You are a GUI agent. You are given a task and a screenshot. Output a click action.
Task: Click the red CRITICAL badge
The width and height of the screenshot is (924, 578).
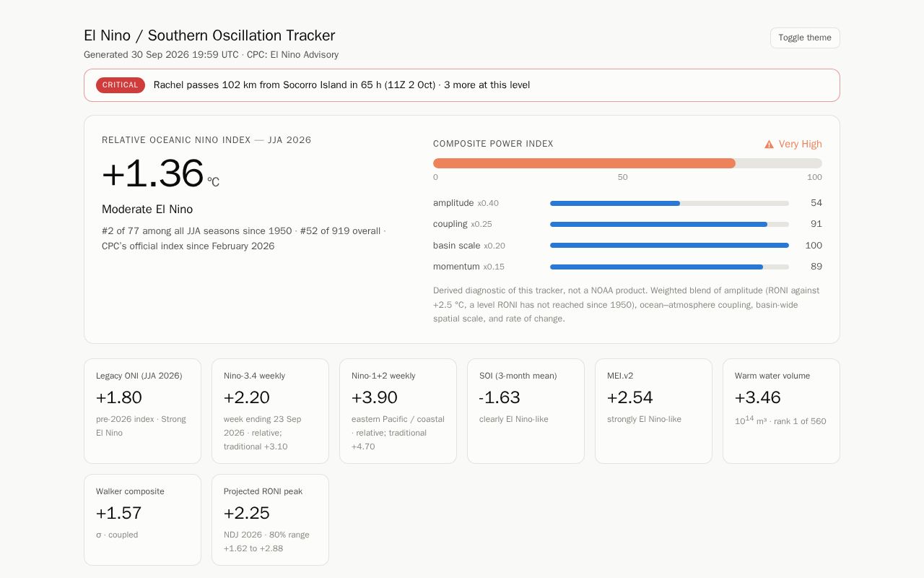pos(121,85)
